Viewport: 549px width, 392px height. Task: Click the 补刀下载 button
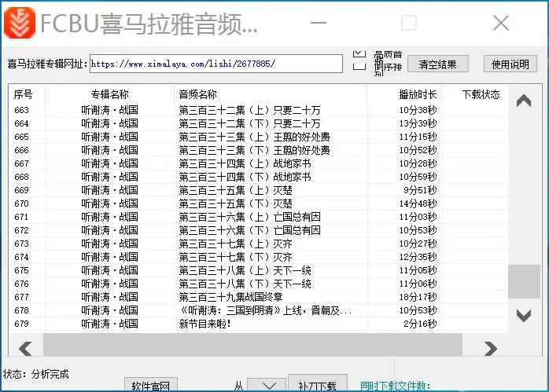point(318,383)
